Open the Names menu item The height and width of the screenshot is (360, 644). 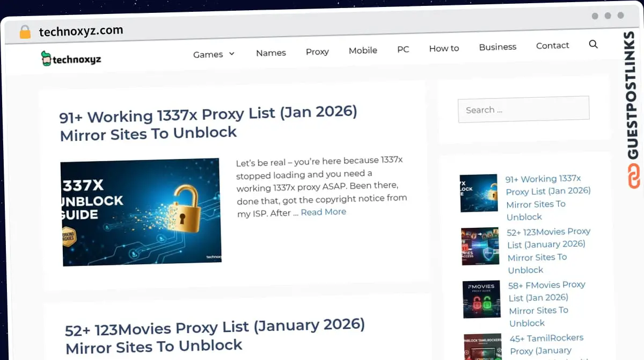(x=271, y=53)
